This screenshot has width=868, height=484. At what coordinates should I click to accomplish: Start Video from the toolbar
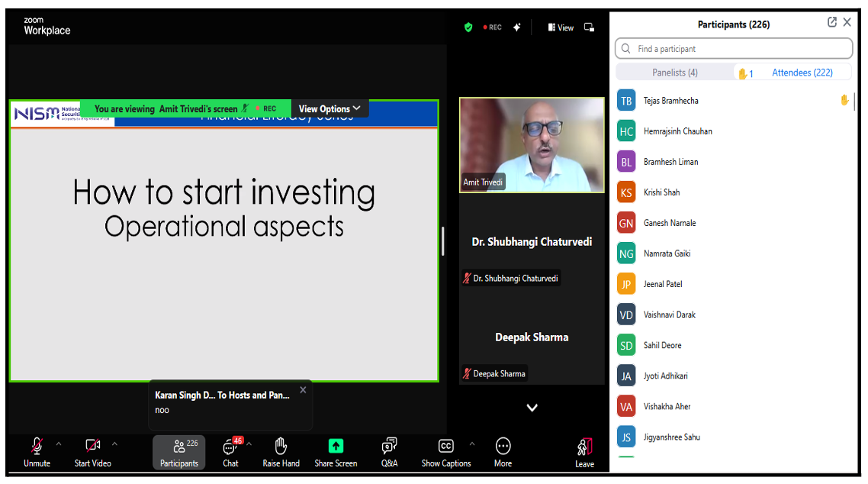pyautogui.click(x=93, y=452)
